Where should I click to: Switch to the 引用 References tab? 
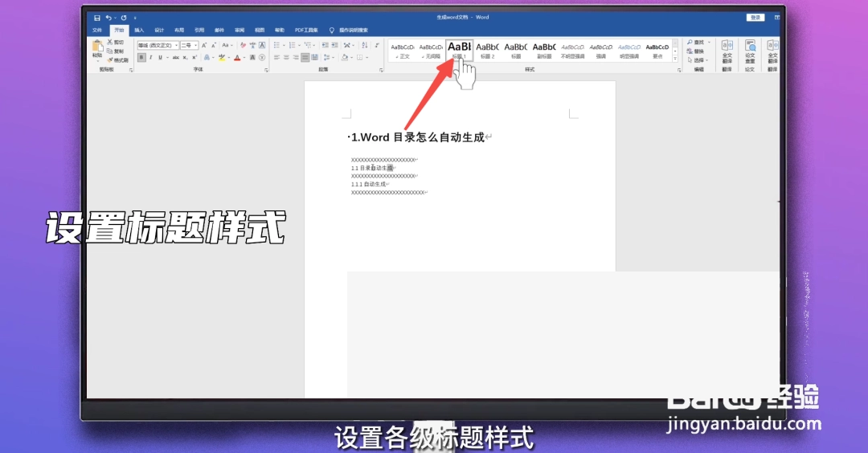coord(199,31)
